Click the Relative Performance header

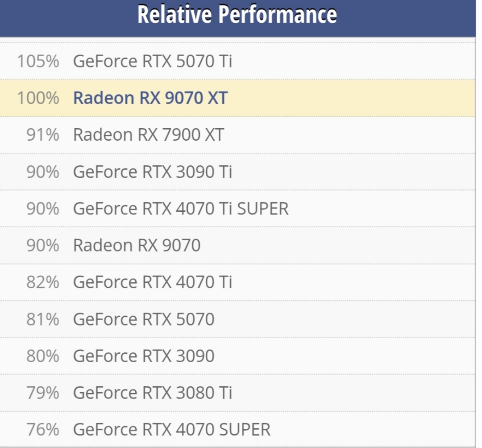pos(237,14)
